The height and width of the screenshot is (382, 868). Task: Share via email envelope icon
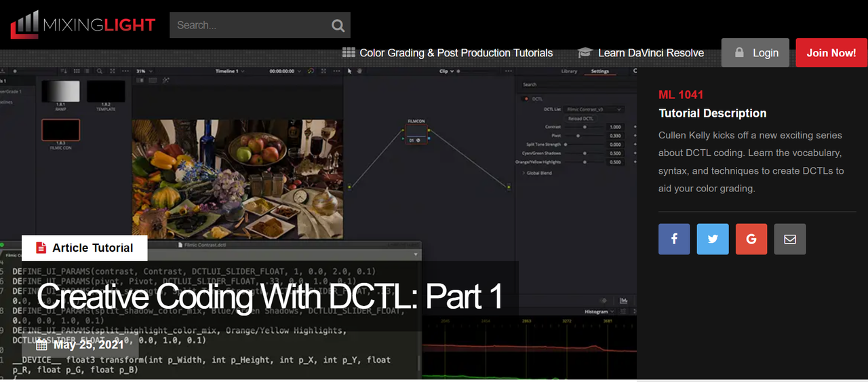click(x=790, y=239)
